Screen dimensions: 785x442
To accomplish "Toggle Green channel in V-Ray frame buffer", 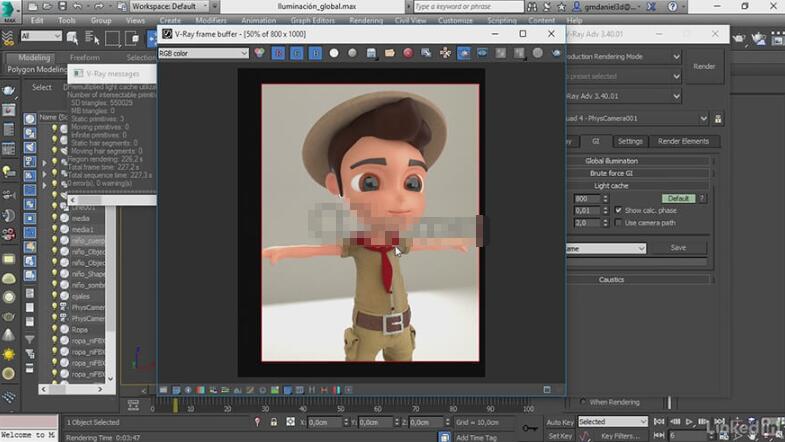I will click(x=297, y=53).
